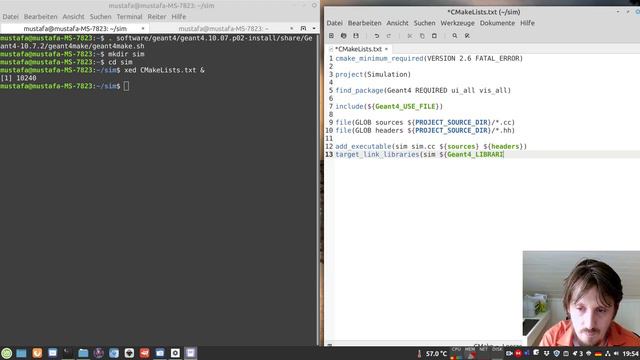Click 'project' keyword on line 3
Image resolution: width=640 pixels, height=360 pixels.
pos(349,74)
